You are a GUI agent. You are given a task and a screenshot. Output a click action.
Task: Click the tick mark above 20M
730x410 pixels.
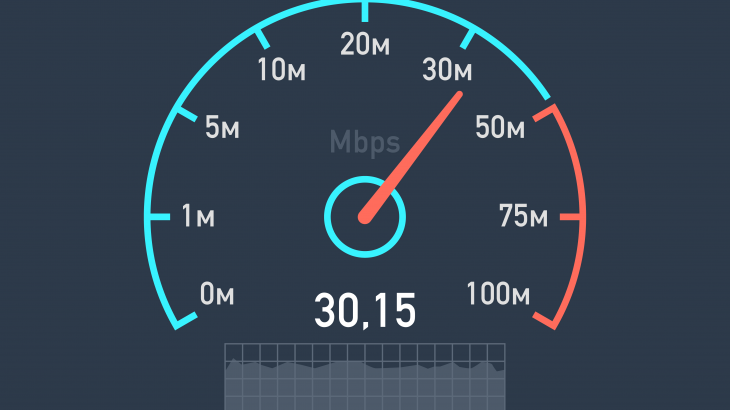pyautogui.click(x=365, y=12)
